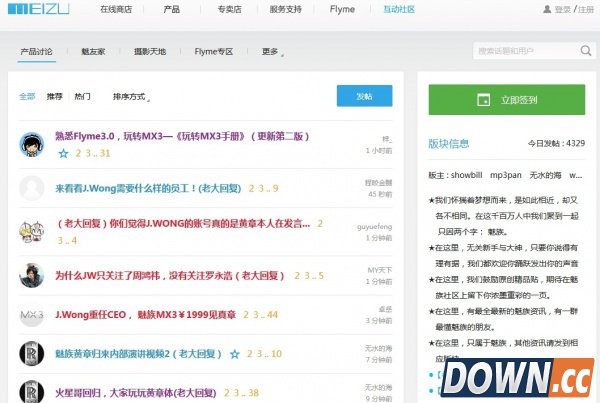Click the green 立即签到 button
This screenshot has height=403, width=600.
506,101
